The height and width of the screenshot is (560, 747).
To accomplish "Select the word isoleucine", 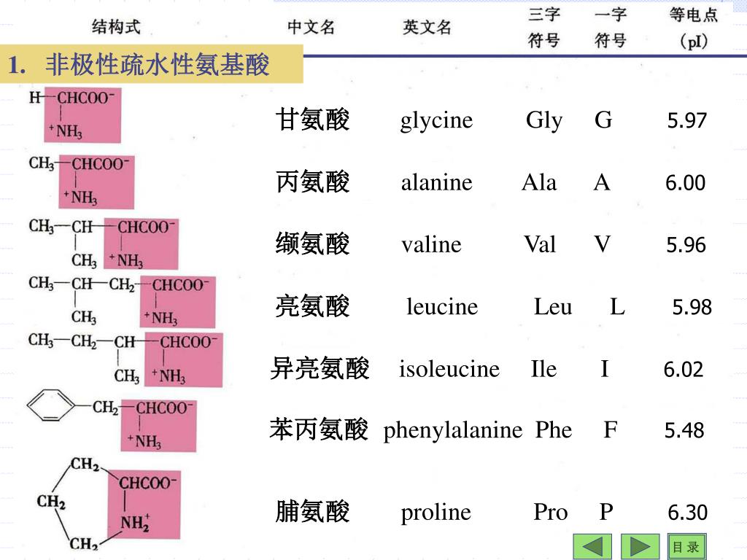I will pos(449,369).
